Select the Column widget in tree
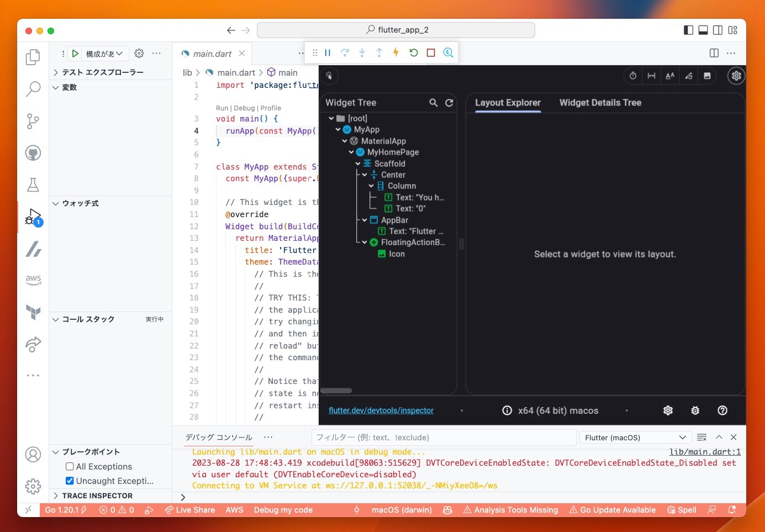Viewport: 765px width, 532px height. [x=402, y=186]
